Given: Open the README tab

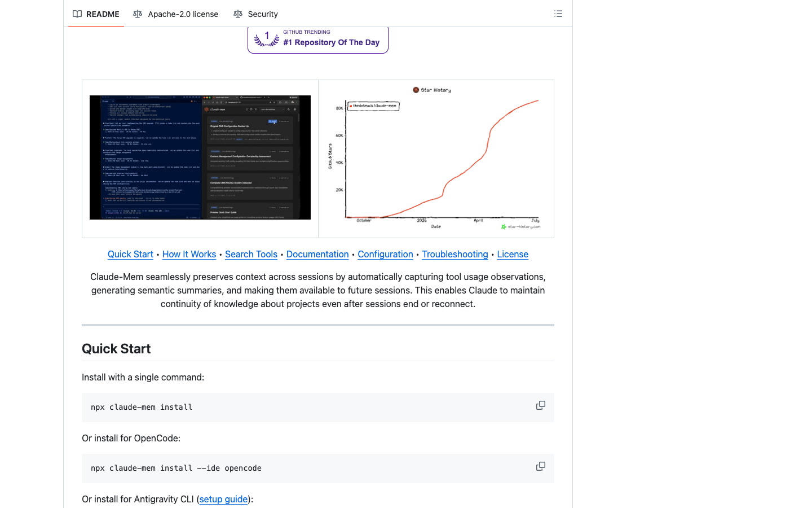Looking at the screenshot, I should [x=96, y=14].
